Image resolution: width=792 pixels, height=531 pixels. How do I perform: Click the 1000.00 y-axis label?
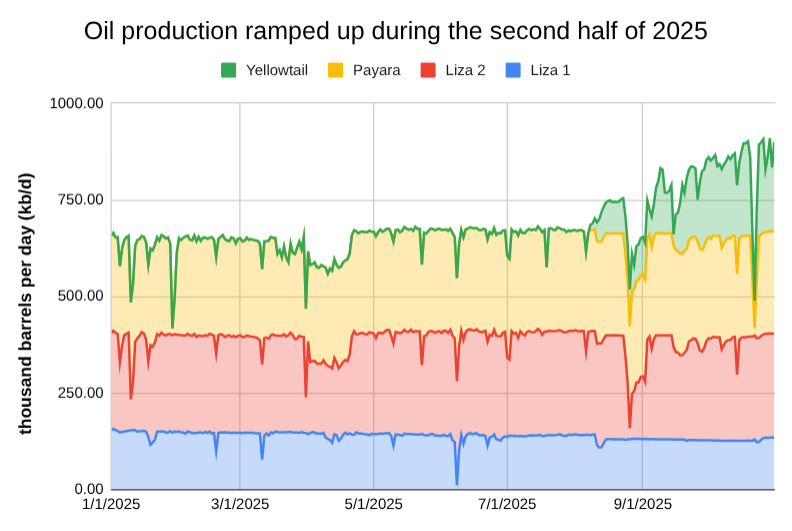pos(76,103)
